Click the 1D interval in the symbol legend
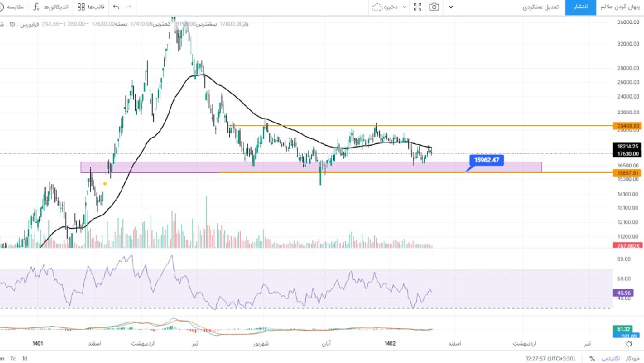 click(12, 25)
